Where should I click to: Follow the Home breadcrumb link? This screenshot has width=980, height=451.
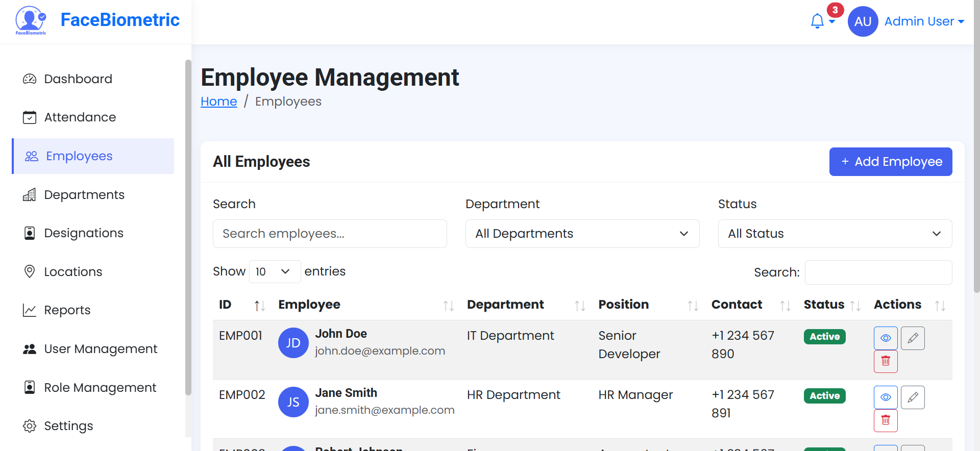click(x=218, y=102)
